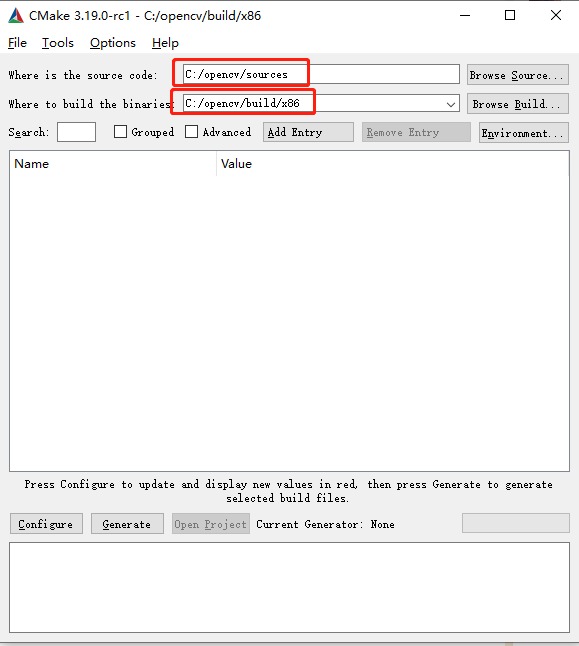Click the build path C:/opencv/build/x86 text
The image size is (579, 646).
tap(242, 103)
